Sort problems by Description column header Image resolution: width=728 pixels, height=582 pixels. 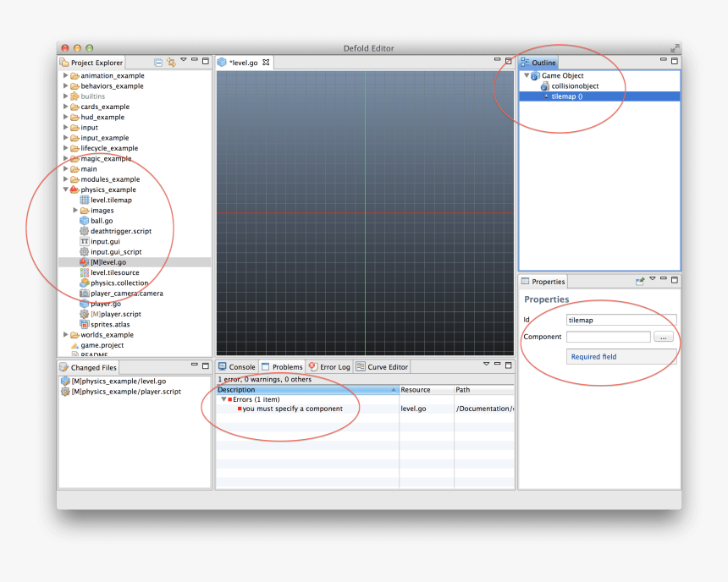pos(306,390)
